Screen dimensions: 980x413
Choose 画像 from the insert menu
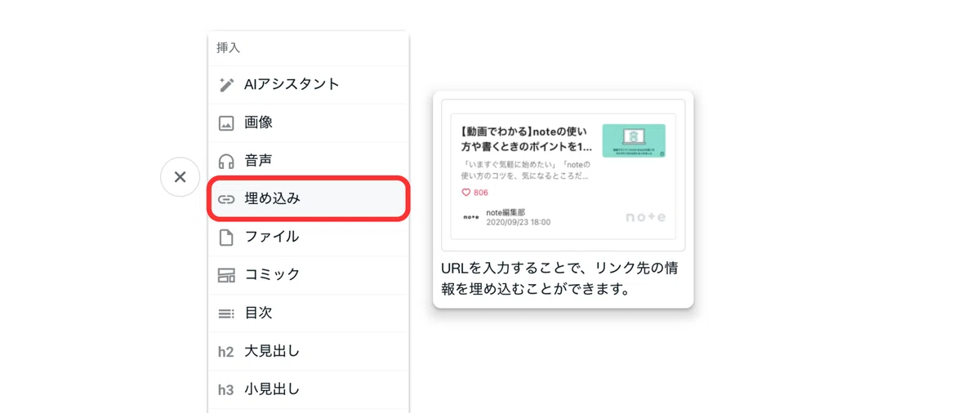309,123
